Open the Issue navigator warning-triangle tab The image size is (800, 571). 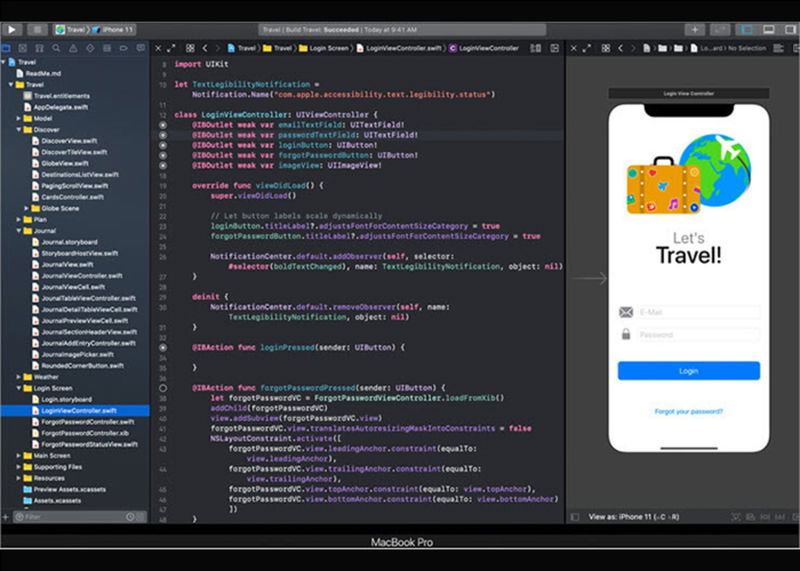(x=73, y=48)
